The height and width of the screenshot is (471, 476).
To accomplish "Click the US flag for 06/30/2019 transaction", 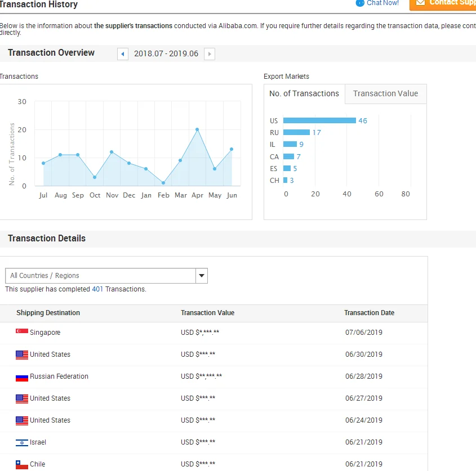I will pyautogui.click(x=22, y=355).
